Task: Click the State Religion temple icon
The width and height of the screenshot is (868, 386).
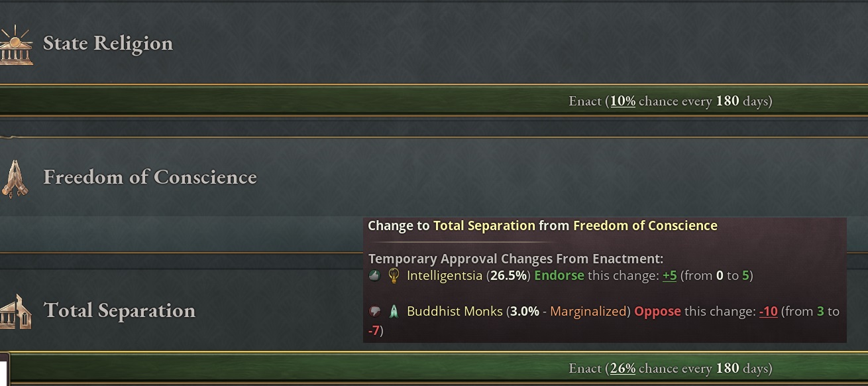Action: 15,45
